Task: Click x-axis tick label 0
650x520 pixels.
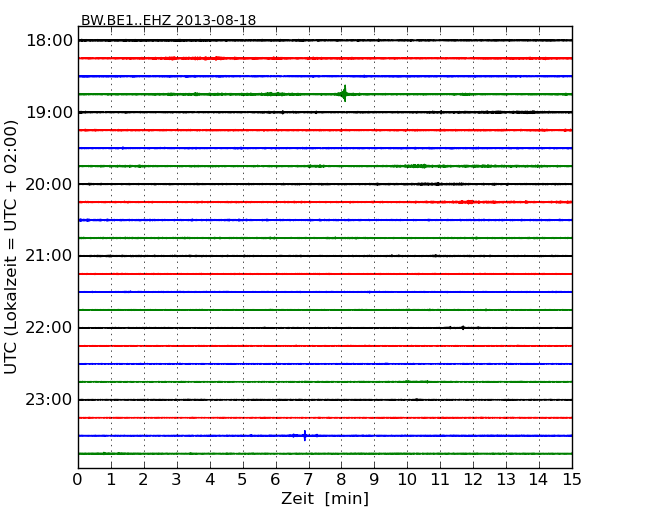Action: (x=78, y=480)
